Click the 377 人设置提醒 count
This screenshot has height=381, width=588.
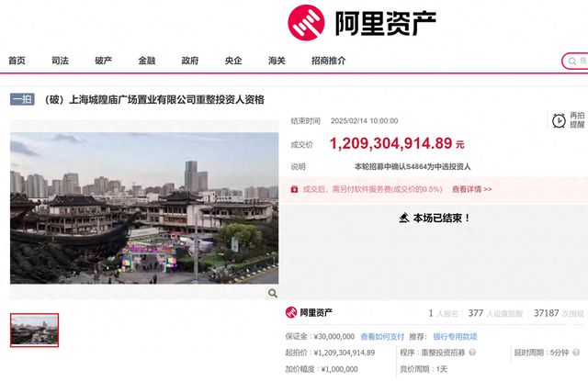pos(495,313)
